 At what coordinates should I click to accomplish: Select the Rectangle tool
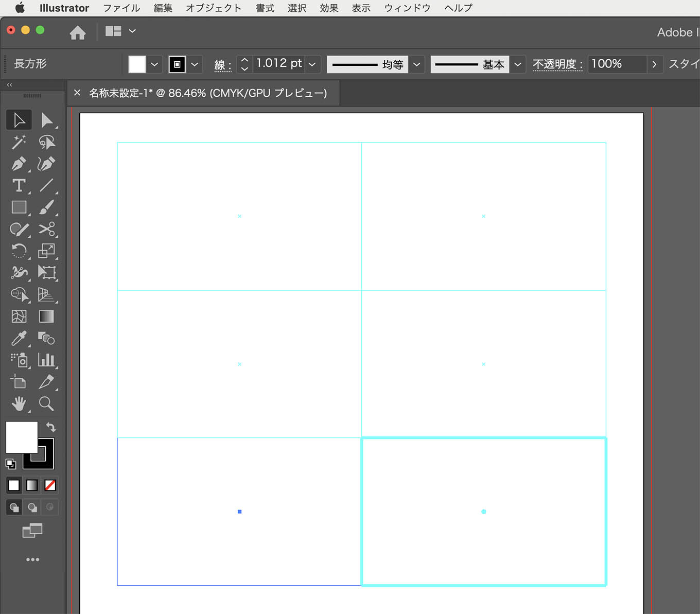tap(19, 207)
